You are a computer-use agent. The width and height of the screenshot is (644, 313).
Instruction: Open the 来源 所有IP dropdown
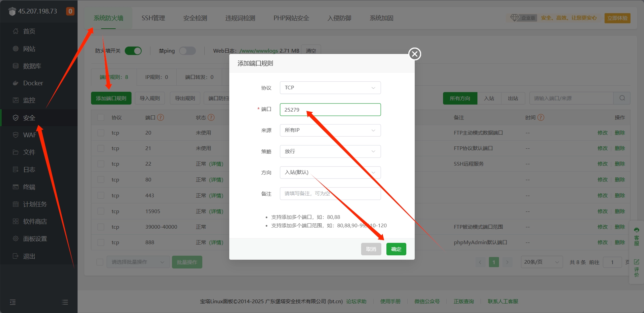[x=330, y=130]
